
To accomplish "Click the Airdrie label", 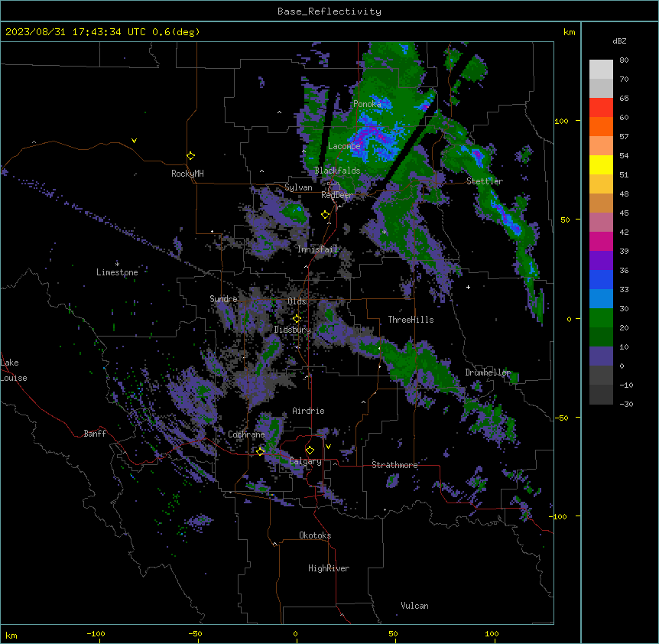I will pos(309,411).
